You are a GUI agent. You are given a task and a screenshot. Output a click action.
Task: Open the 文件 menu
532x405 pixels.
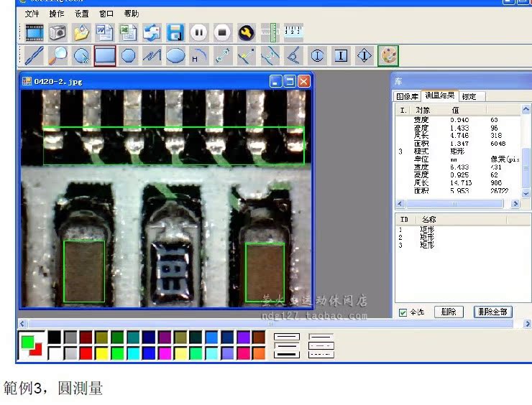tap(32, 14)
